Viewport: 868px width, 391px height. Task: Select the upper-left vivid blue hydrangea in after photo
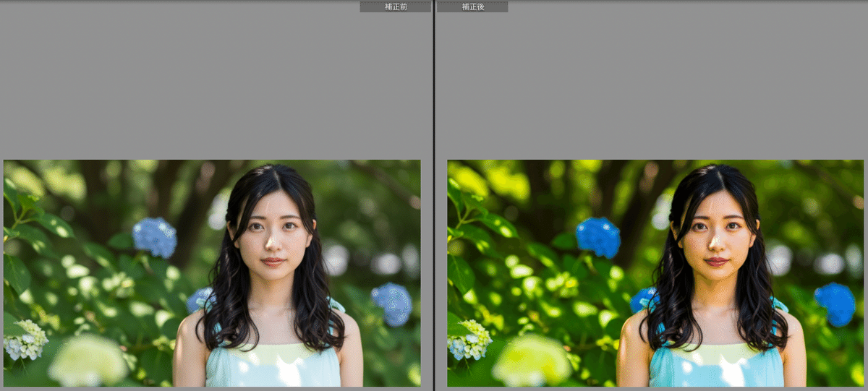pyautogui.click(x=598, y=237)
